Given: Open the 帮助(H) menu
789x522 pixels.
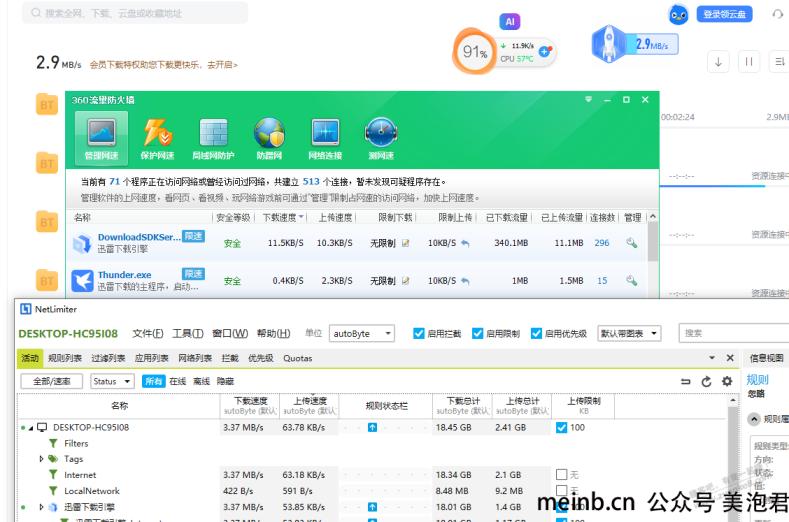Looking at the screenshot, I should pos(273,333).
